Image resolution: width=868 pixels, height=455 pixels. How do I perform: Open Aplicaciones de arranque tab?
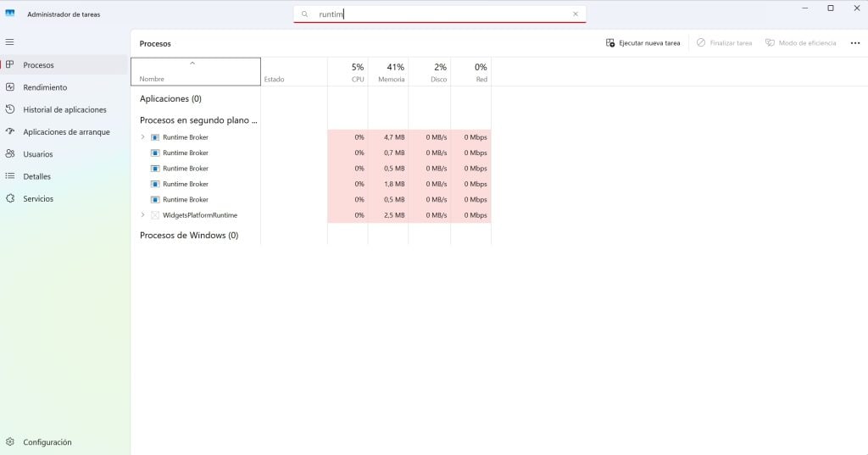tap(64, 131)
